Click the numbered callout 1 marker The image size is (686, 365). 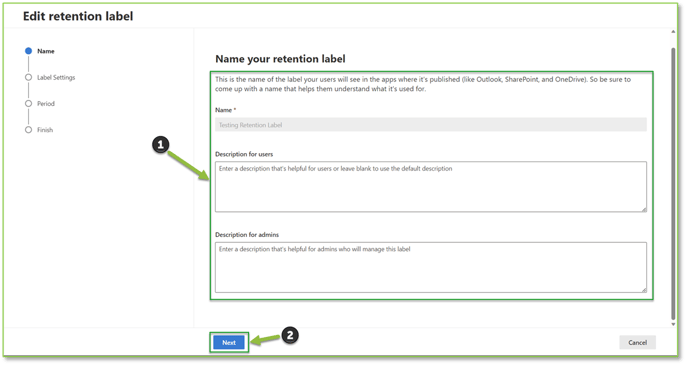(161, 144)
